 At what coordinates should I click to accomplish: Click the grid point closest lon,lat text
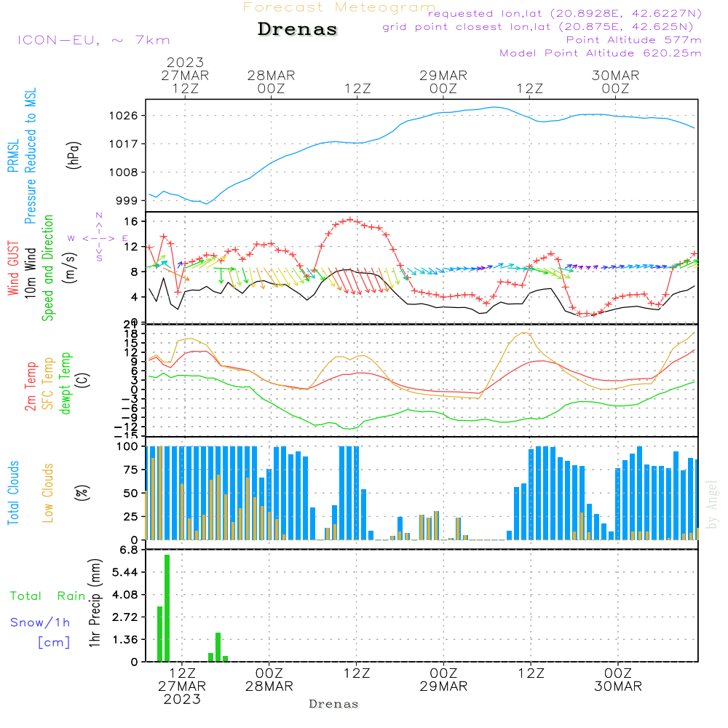[538, 26]
